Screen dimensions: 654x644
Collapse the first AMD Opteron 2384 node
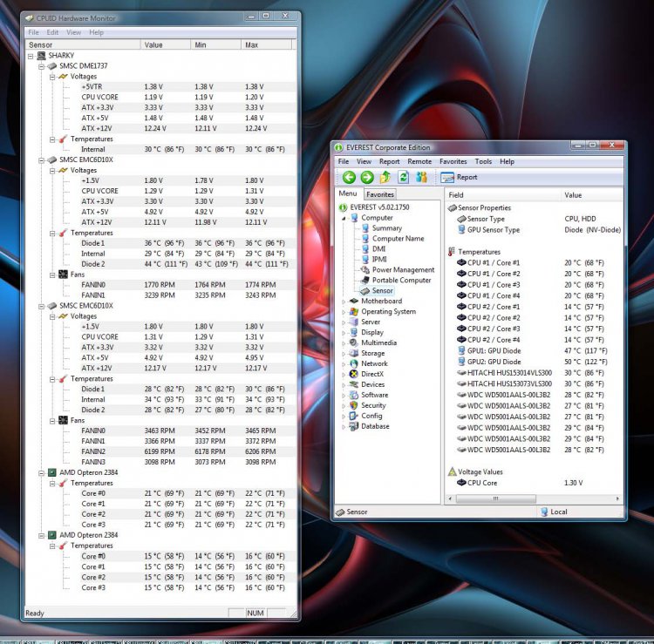(x=41, y=472)
